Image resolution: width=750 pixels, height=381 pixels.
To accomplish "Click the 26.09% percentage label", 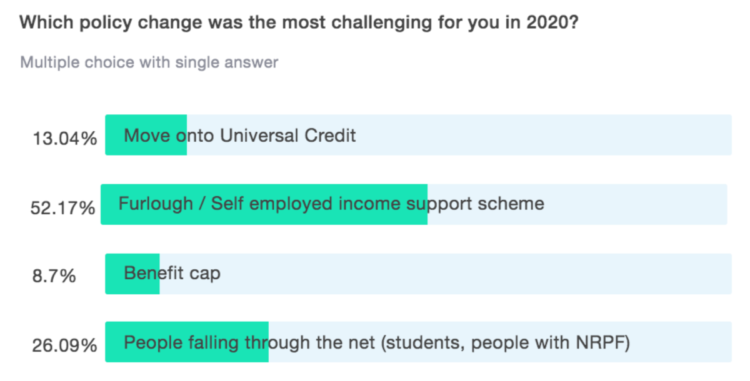I will coord(65,345).
